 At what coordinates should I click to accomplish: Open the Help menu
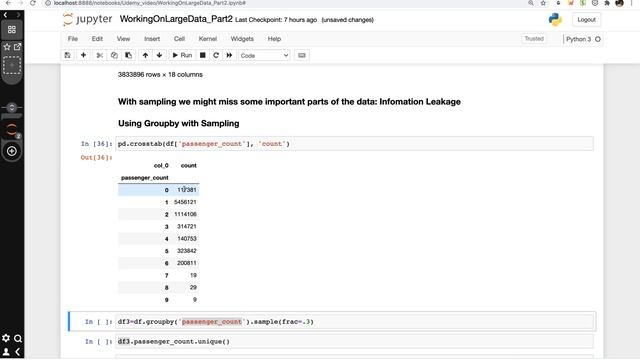274,39
